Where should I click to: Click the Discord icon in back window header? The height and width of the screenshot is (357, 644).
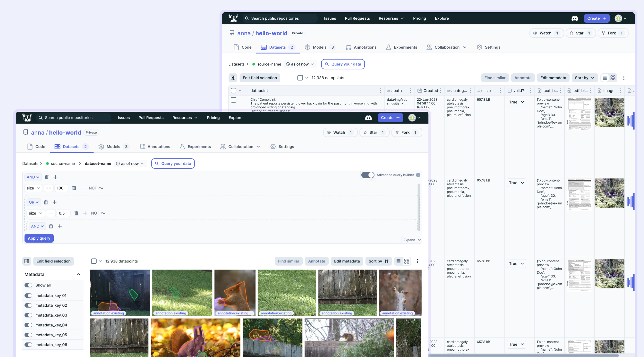(574, 18)
